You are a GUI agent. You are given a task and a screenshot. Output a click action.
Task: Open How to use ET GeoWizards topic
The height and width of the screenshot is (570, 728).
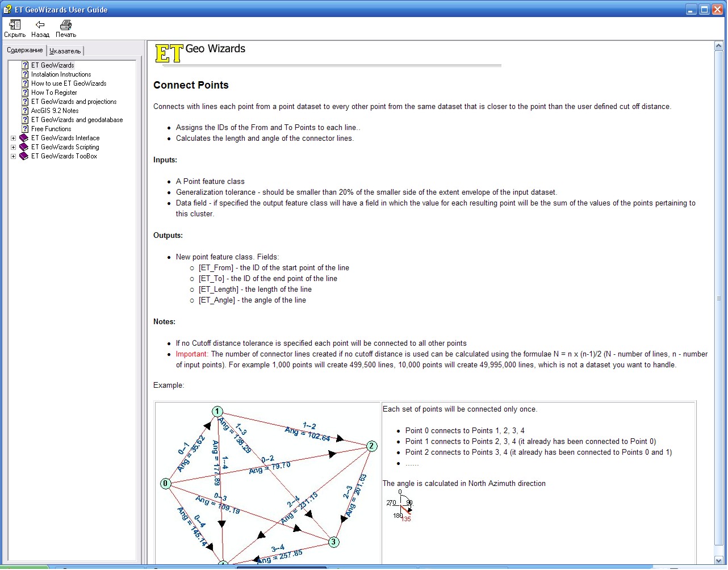[69, 83]
